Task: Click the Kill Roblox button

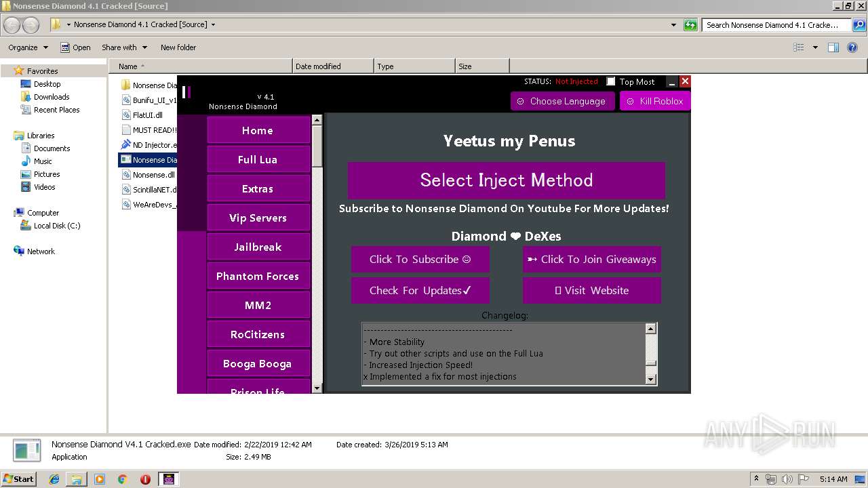Action: point(655,101)
